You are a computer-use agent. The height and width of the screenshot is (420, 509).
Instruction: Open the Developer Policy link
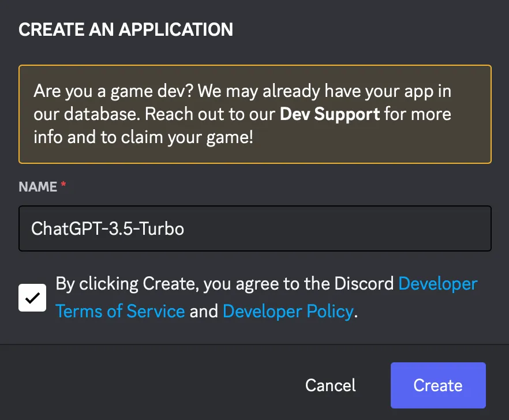click(288, 312)
